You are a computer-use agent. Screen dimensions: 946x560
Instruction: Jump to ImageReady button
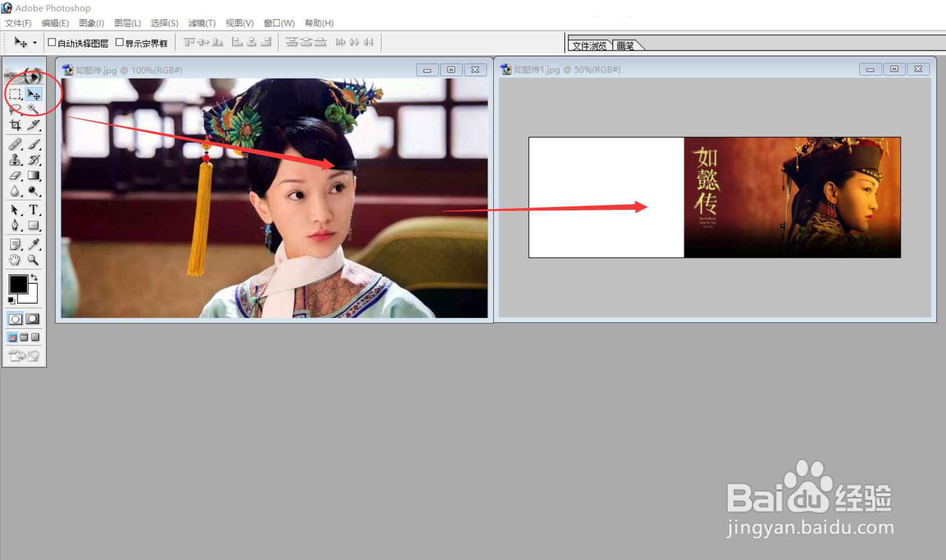point(24,355)
